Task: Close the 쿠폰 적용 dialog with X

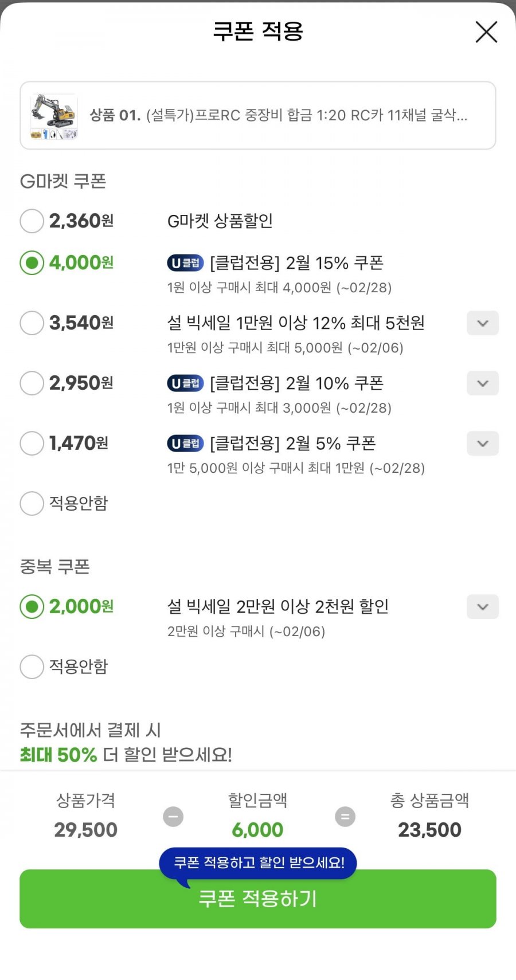Action: click(x=486, y=32)
